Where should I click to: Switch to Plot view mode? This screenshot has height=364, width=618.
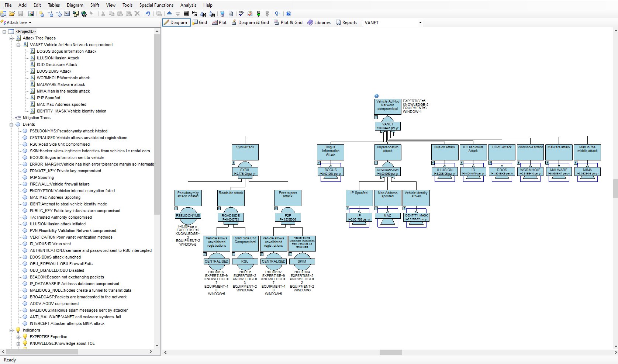coord(219,22)
